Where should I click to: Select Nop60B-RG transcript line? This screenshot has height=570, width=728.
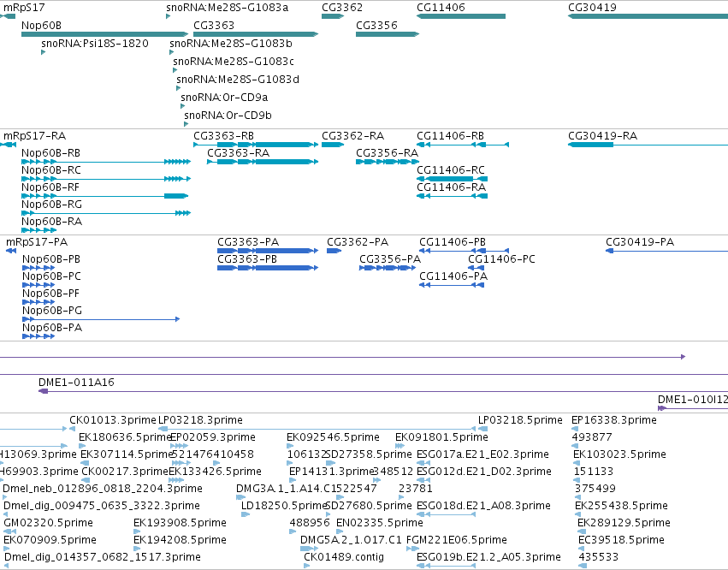(x=106, y=213)
